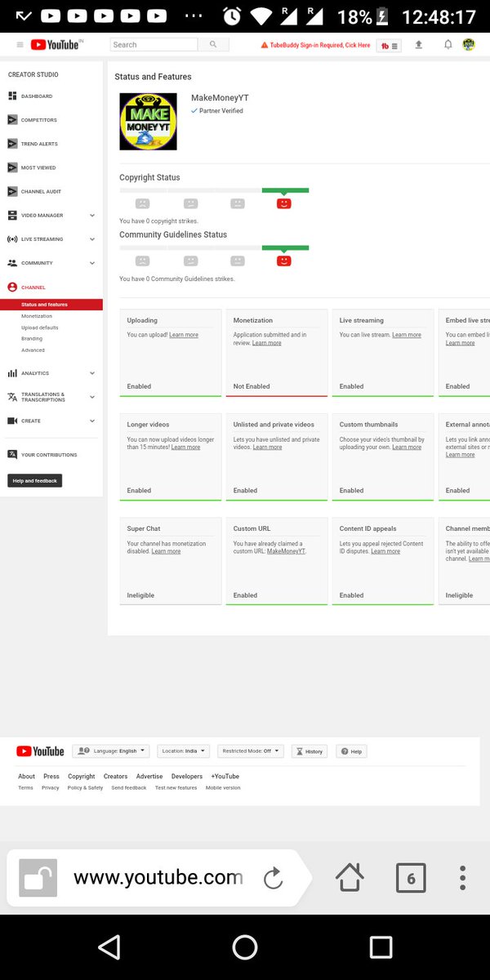Click red smiley in Copyright Status
Screen dimensions: 490x980
click(x=284, y=203)
